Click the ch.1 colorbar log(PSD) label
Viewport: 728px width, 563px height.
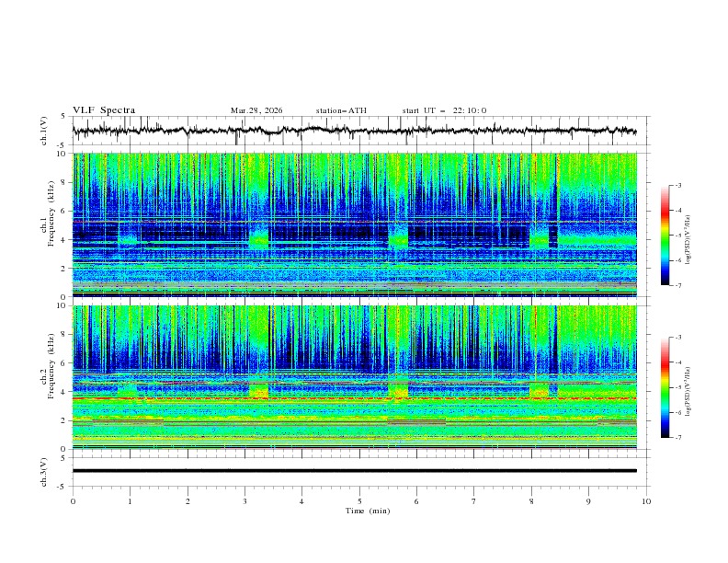[688, 240]
